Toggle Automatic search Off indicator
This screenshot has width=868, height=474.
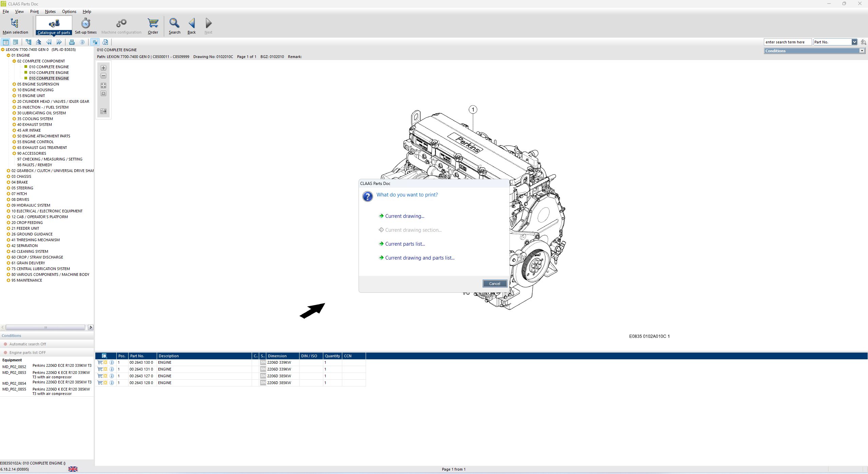5,344
